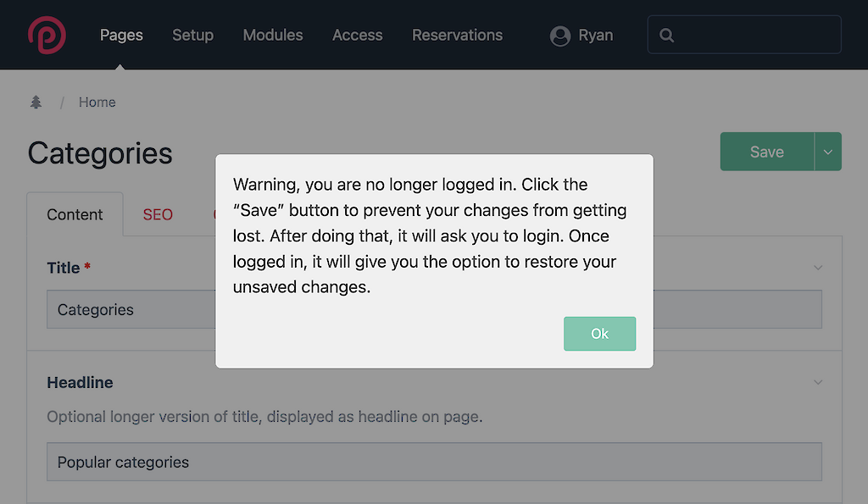Viewport: 868px width, 504px height.
Task: Switch to the SEO tab
Action: click(158, 214)
